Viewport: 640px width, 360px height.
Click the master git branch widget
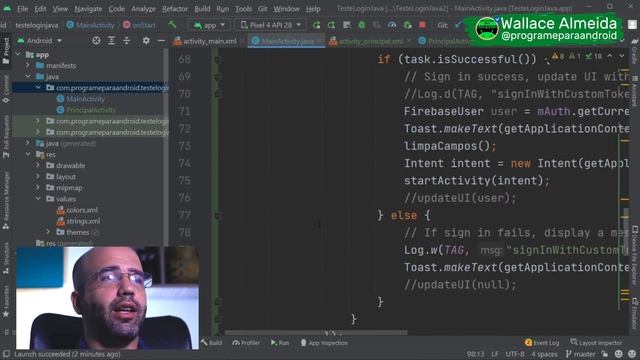(580, 354)
